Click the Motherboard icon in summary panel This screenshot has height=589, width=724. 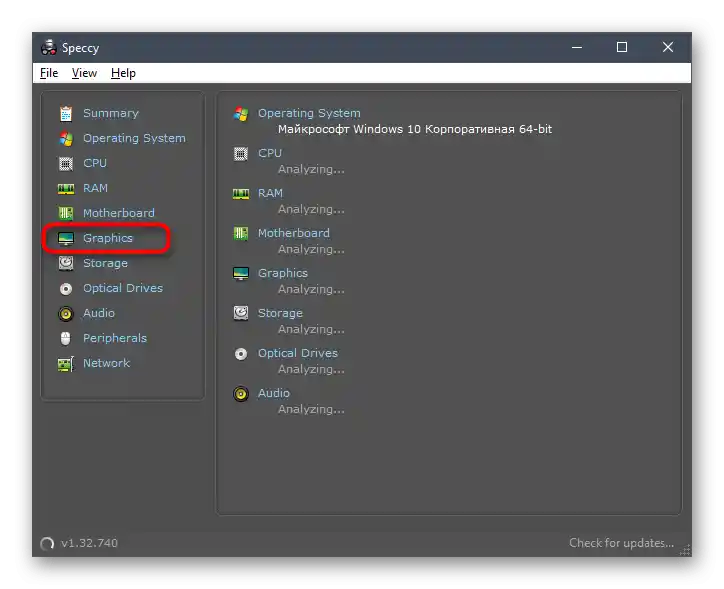point(241,234)
